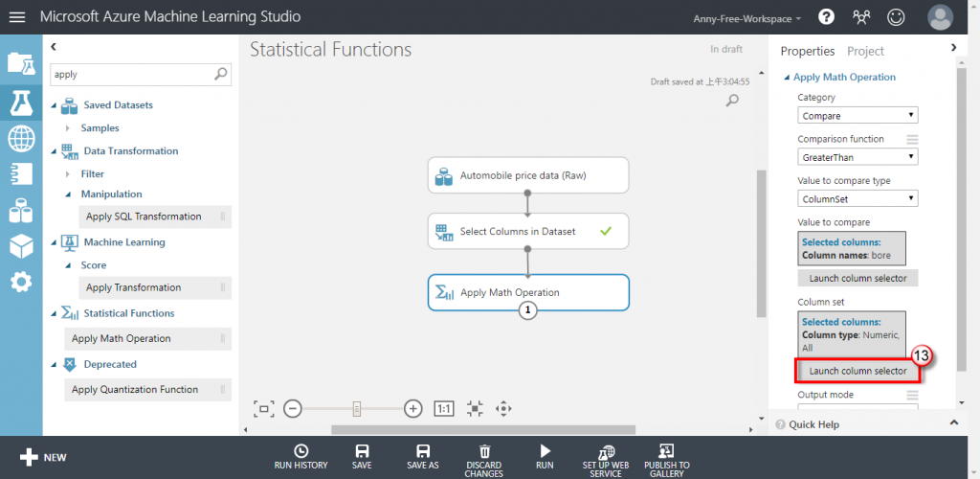Select Apply Transformation module in list
The width and height of the screenshot is (980, 479).
click(155, 287)
